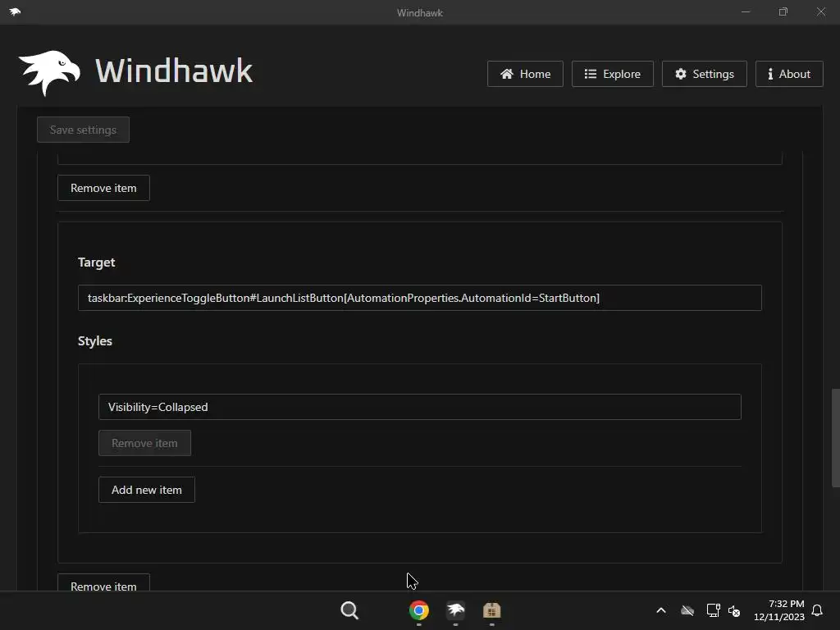Click the Windhawk title bar icon

tap(15, 11)
